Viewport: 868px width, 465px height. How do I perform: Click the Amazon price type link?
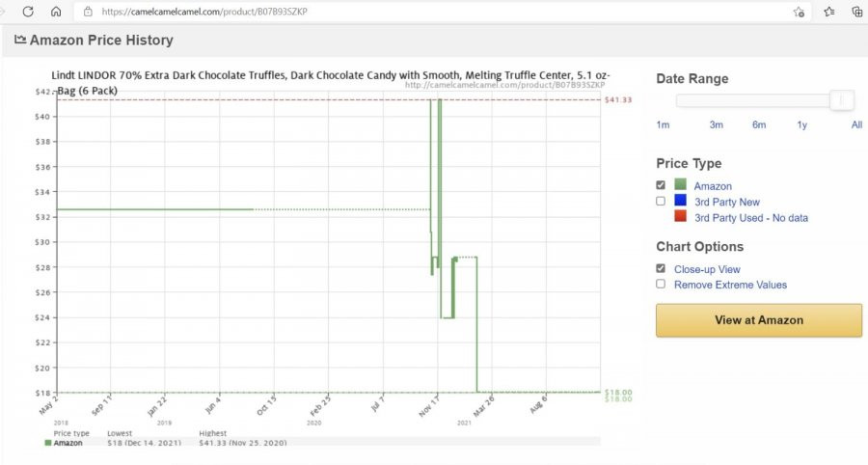coord(713,186)
